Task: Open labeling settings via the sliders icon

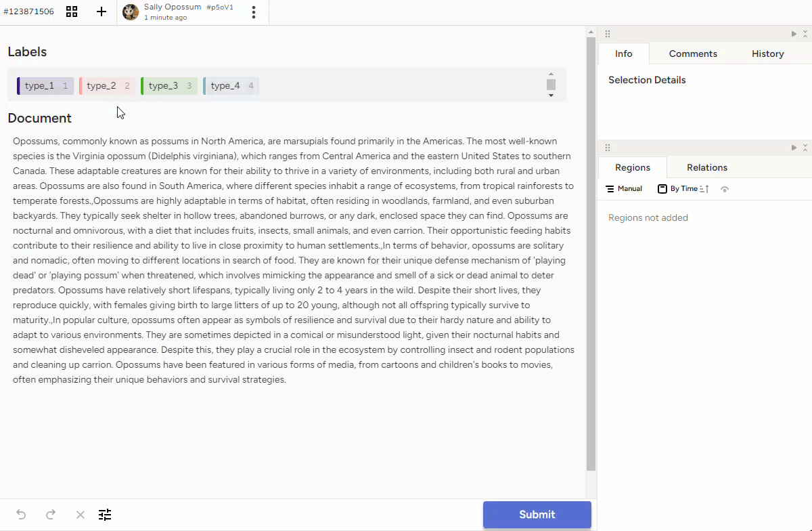Action: tap(105, 515)
